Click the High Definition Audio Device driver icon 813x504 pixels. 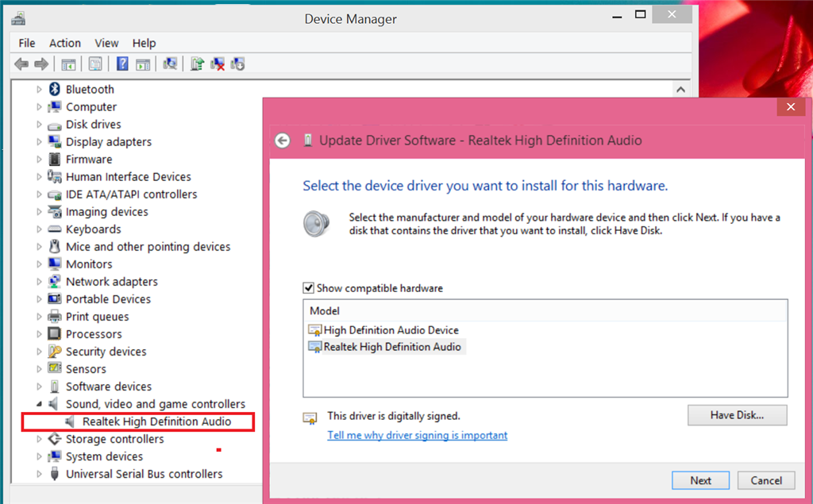click(314, 330)
